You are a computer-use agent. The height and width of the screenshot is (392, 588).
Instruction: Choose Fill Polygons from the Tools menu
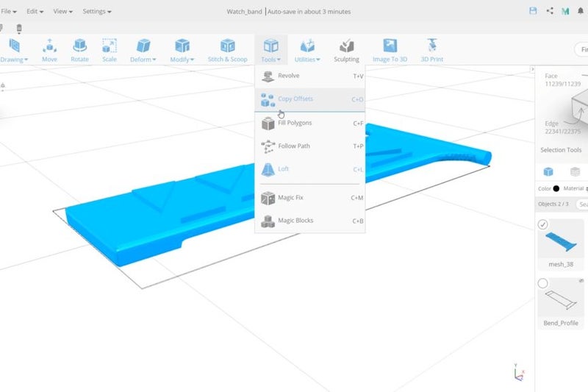click(x=309, y=123)
